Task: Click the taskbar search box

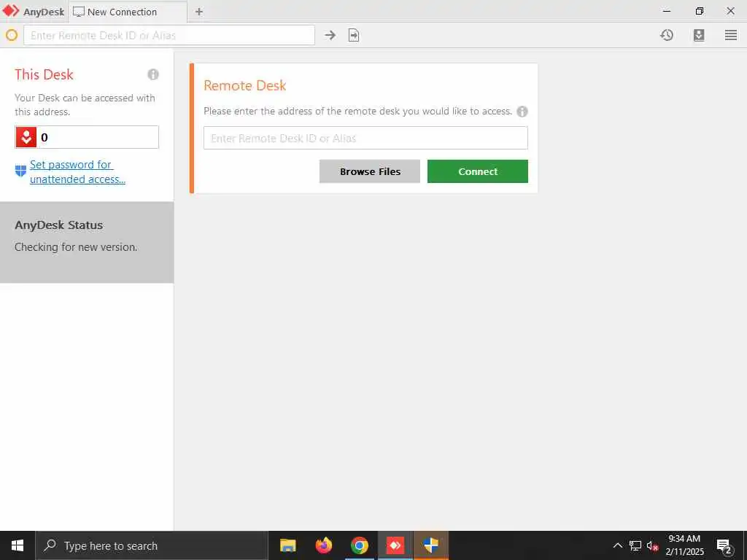Action: pyautogui.click(x=152, y=545)
